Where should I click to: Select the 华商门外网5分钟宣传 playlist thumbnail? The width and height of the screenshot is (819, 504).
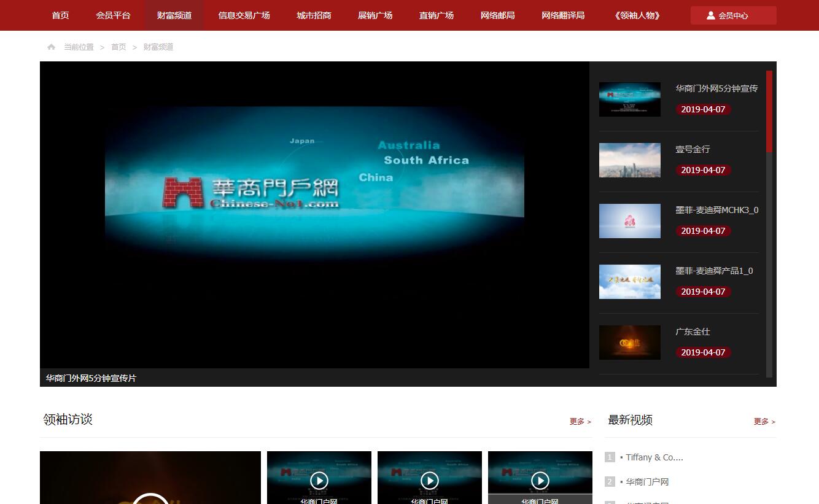point(630,99)
